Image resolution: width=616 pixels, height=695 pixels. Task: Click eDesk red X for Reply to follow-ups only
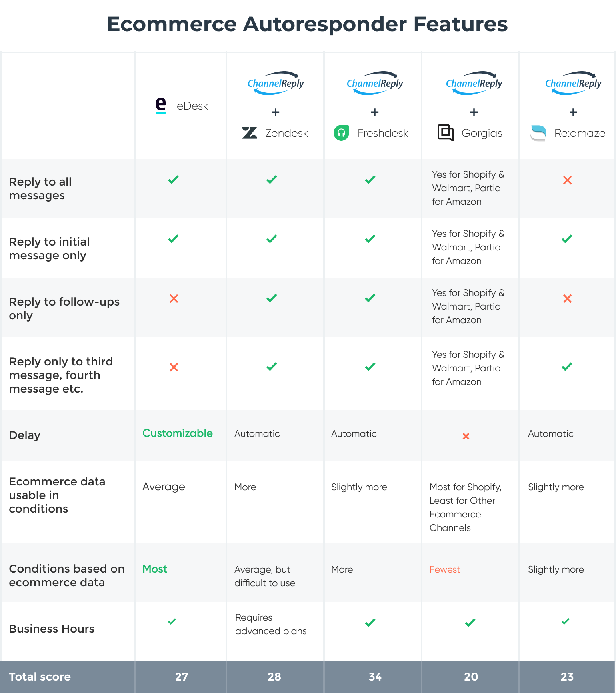coord(174,299)
